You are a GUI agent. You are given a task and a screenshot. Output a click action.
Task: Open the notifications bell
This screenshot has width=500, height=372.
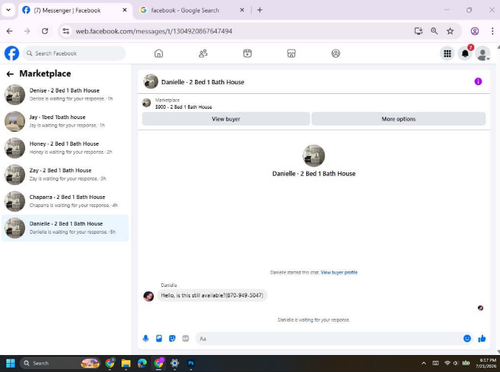[x=465, y=53]
